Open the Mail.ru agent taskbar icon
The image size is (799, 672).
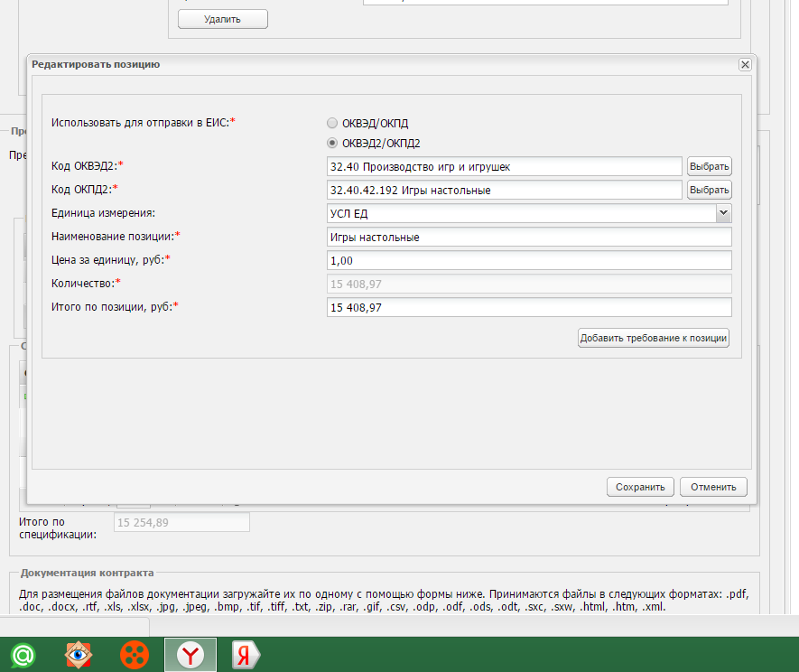(23, 655)
